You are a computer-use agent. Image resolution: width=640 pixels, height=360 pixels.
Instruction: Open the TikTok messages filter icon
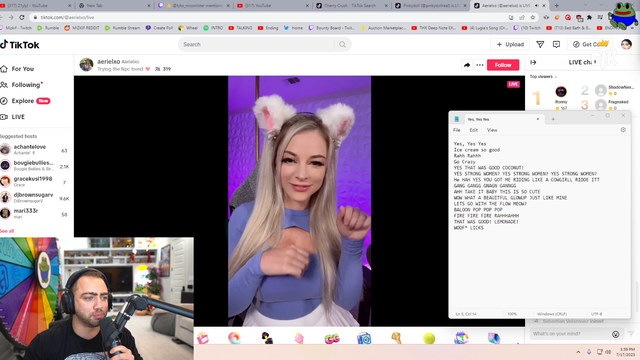click(x=540, y=44)
